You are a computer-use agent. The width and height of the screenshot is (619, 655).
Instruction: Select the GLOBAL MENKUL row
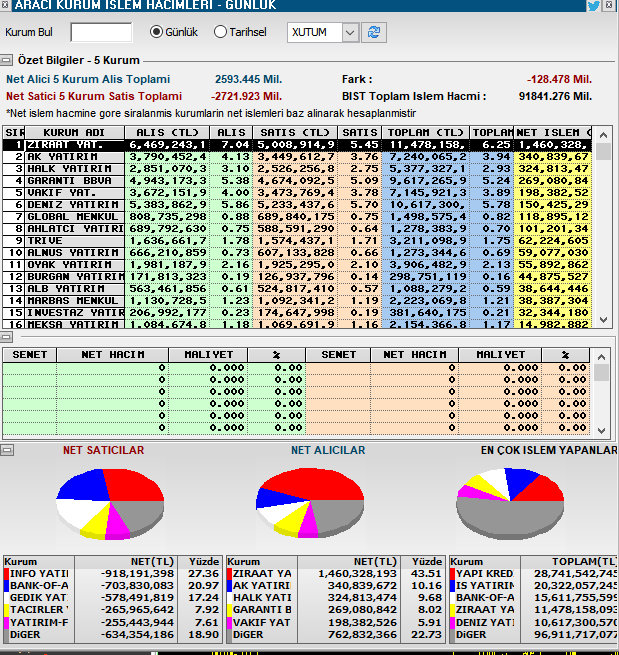tap(297, 217)
